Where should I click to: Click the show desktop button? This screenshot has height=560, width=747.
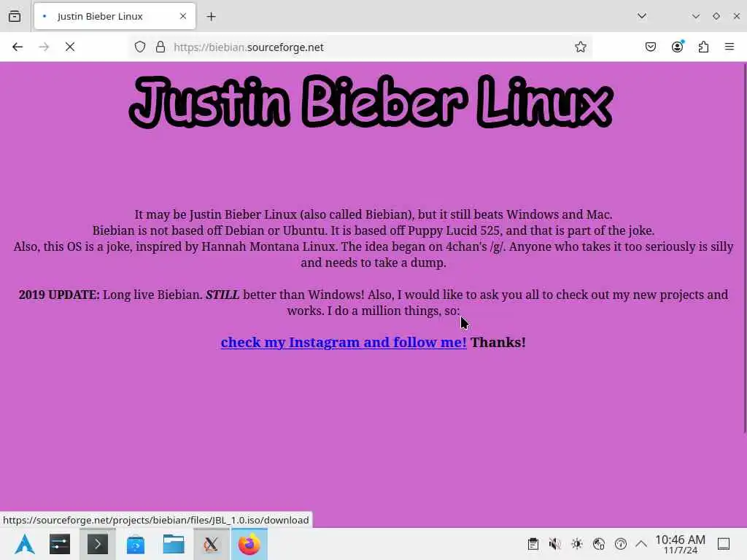(724, 544)
